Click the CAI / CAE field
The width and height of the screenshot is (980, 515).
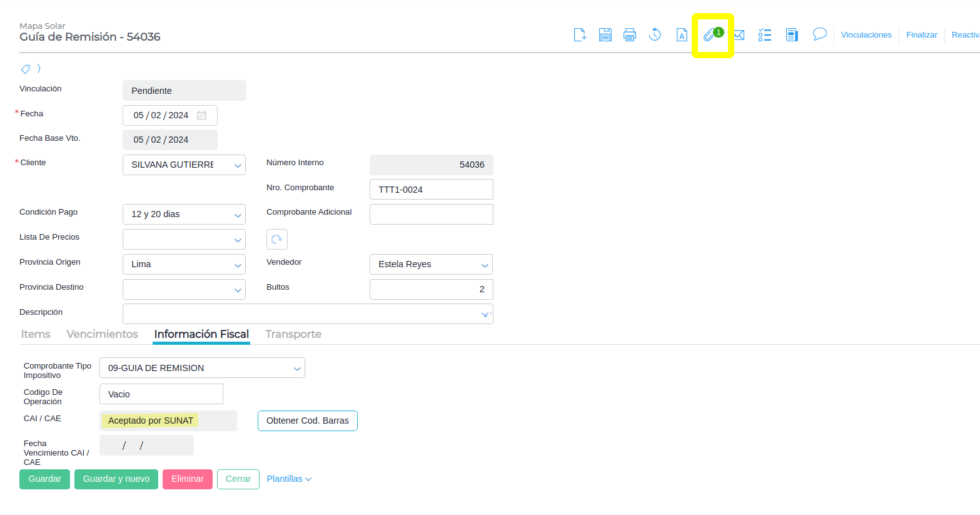tap(168, 421)
